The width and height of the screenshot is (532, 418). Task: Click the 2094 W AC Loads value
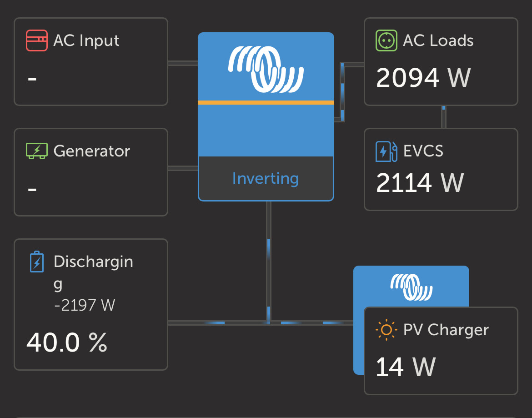tap(423, 78)
